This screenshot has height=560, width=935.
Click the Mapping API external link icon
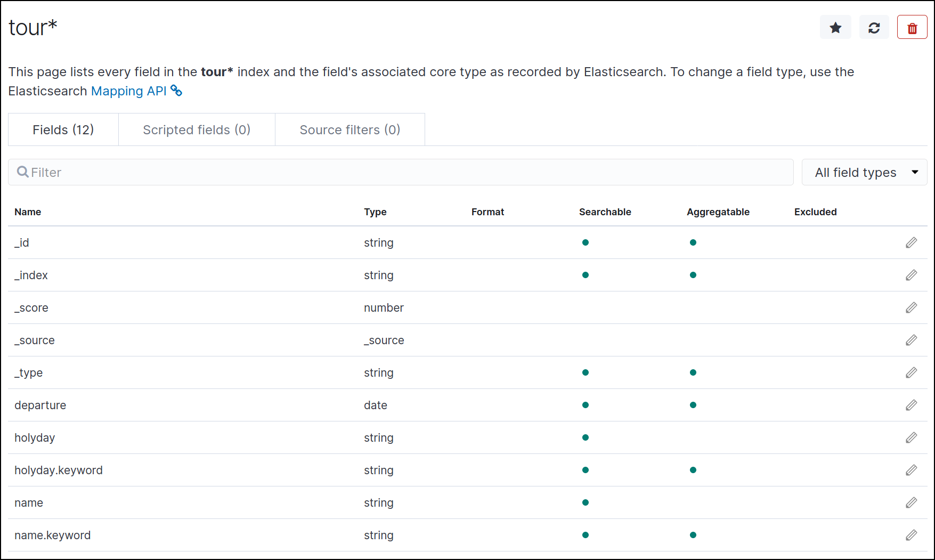pos(176,91)
